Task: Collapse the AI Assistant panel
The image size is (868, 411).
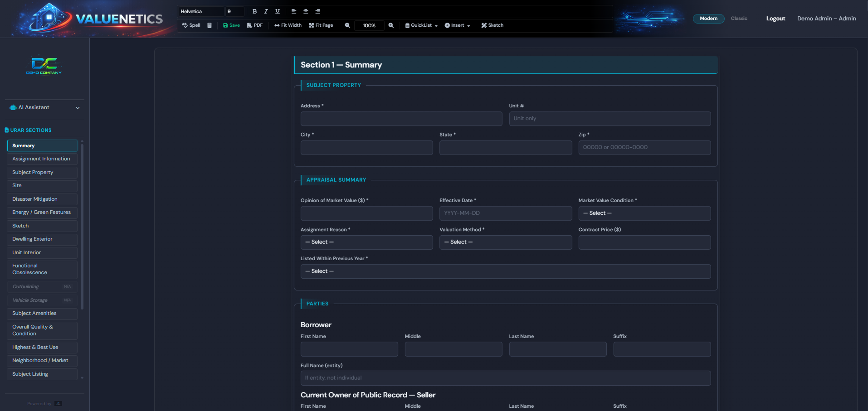Action: tap(78, 107)
